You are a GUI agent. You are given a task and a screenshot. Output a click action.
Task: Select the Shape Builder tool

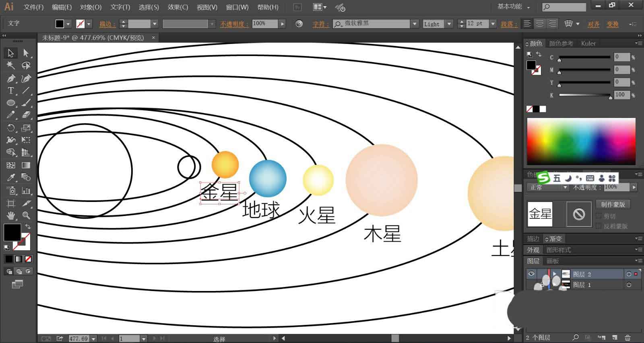pyautogui.click(x=11, y=153)
